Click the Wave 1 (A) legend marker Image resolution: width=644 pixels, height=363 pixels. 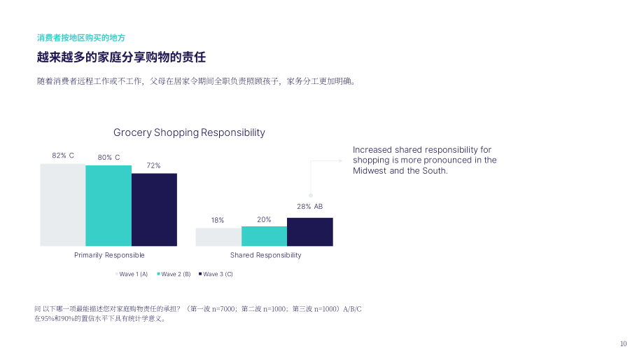click(x=117, y=274)
